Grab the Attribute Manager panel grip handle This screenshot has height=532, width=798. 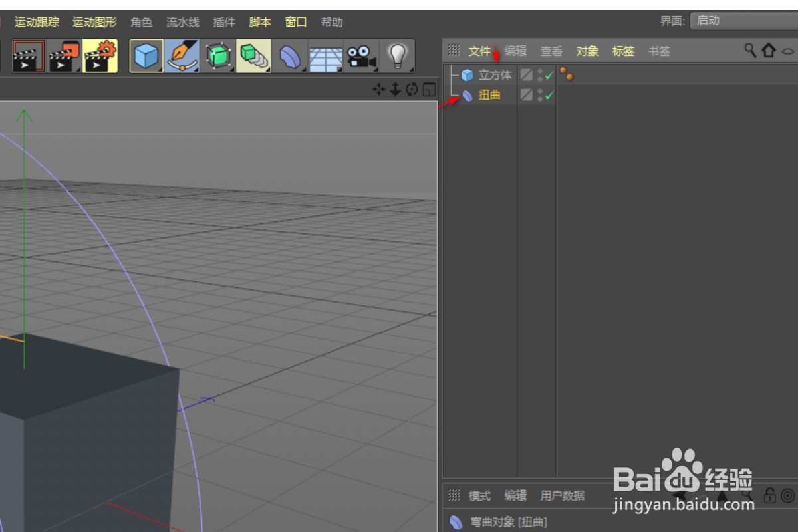pos(454,495)
